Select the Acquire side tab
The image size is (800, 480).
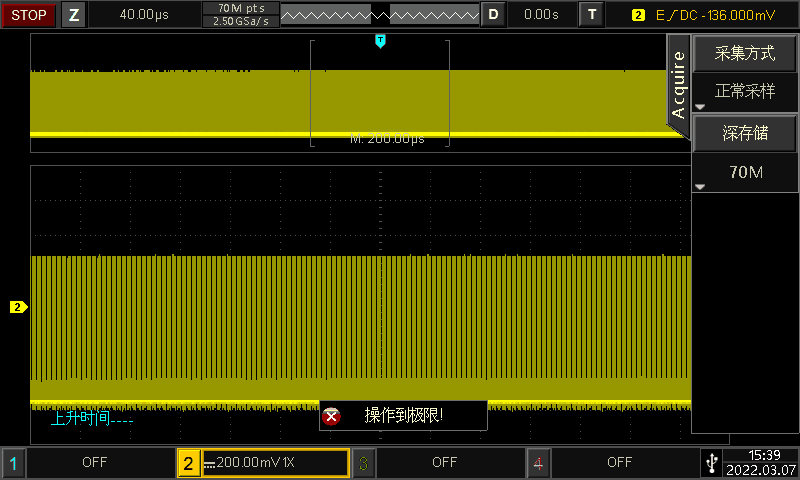pos(679,85)
